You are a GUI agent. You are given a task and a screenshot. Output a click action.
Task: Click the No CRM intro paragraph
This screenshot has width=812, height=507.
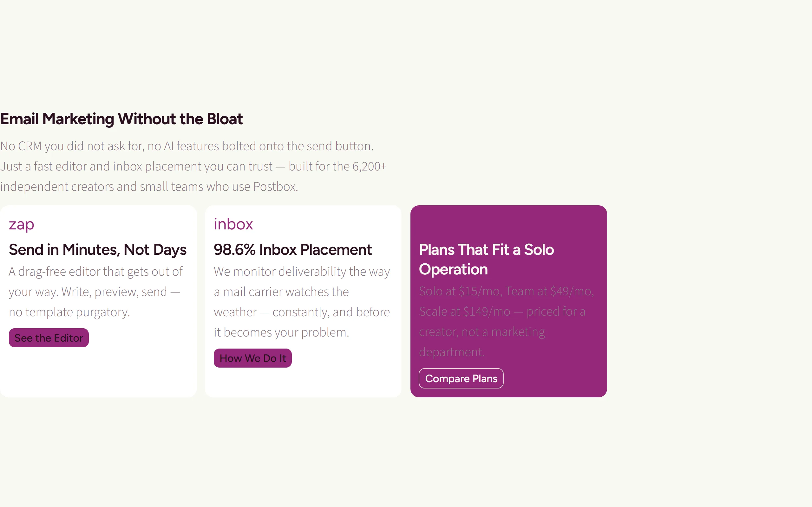193,166
